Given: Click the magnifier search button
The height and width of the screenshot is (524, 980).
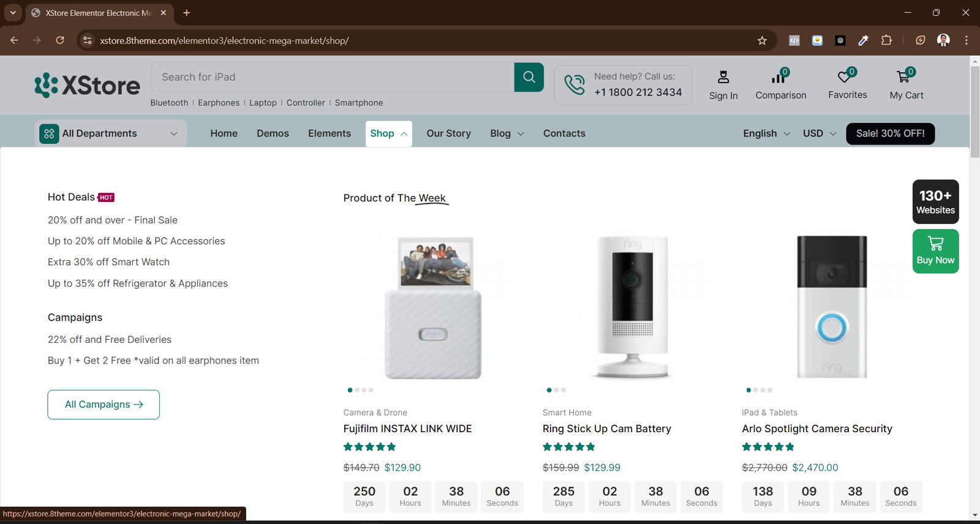Looking at the screenshot, I should [529, 77].
